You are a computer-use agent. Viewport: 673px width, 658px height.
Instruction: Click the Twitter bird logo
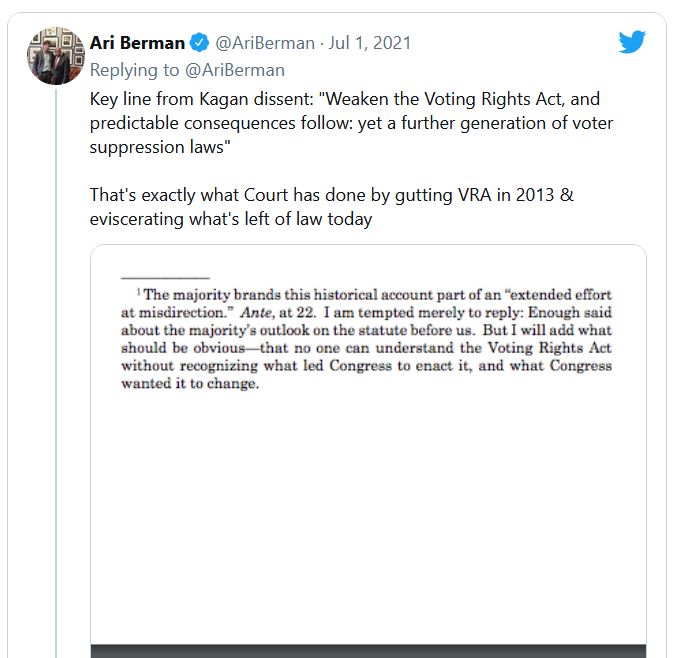[x=632, y=42]
